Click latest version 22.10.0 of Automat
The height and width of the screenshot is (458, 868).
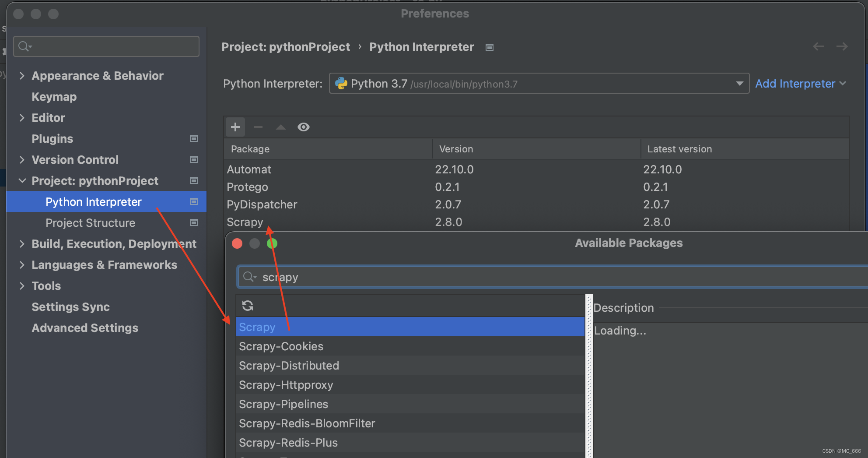(662, 169)
